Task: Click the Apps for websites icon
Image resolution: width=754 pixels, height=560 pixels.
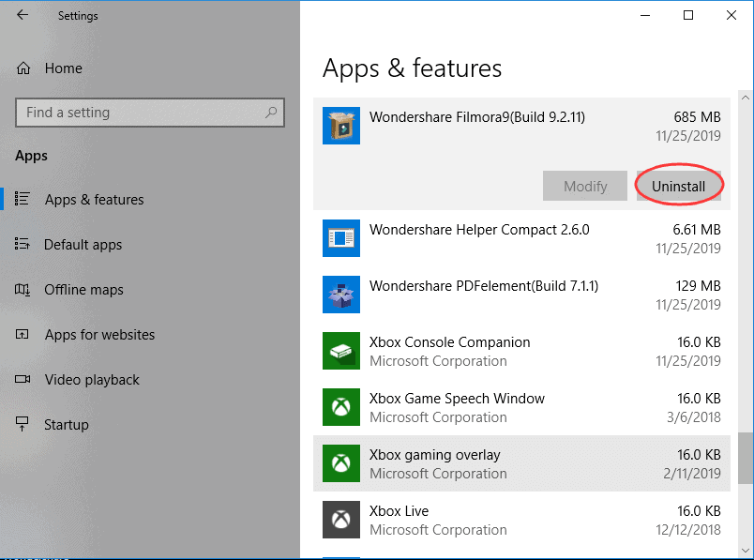Action: 23,334
